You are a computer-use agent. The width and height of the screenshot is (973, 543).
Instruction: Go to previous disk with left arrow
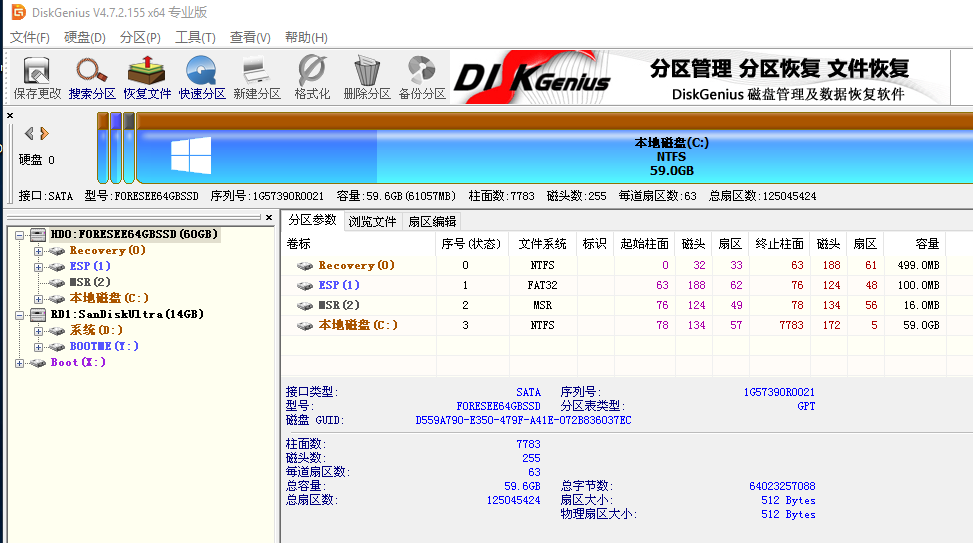[x=29, y=133]
